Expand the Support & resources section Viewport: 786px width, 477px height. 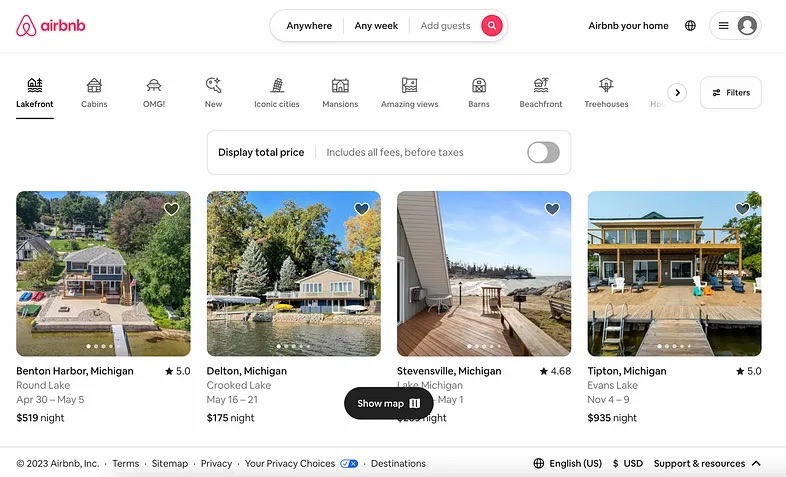point(707,463)
